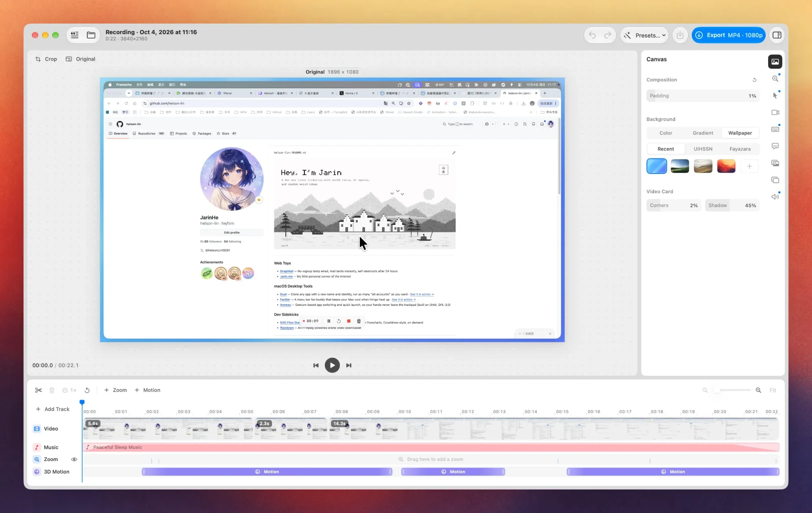Open the camera settings sidebar icon
The width and height of the screenshot is (812, 513).
(x=775, y=113)
